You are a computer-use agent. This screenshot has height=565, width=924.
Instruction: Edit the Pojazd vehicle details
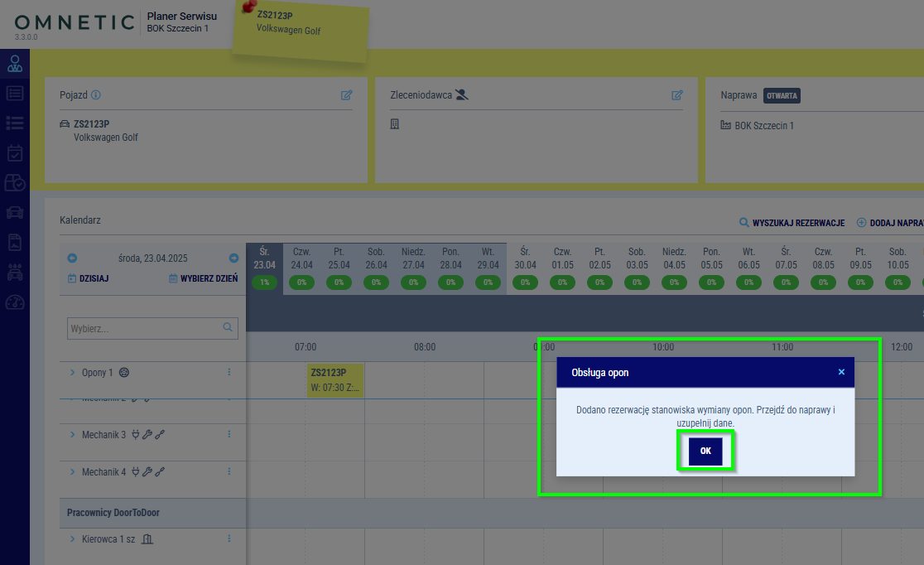347,95
